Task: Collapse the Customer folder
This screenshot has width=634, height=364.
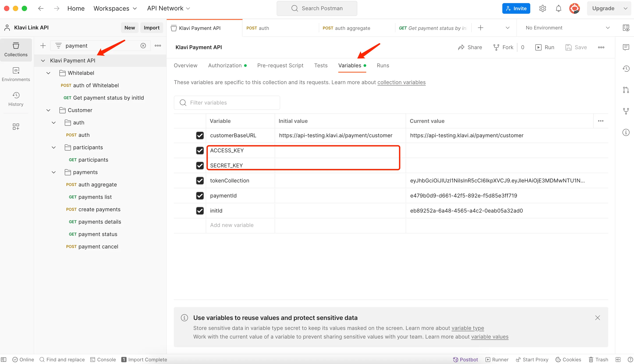Action: point(48,110)
